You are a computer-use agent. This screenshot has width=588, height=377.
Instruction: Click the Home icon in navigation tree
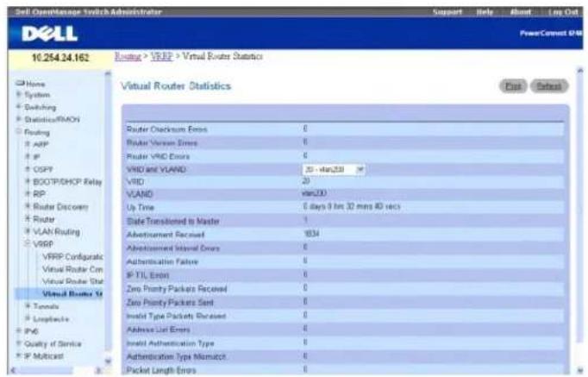(20, 84)
